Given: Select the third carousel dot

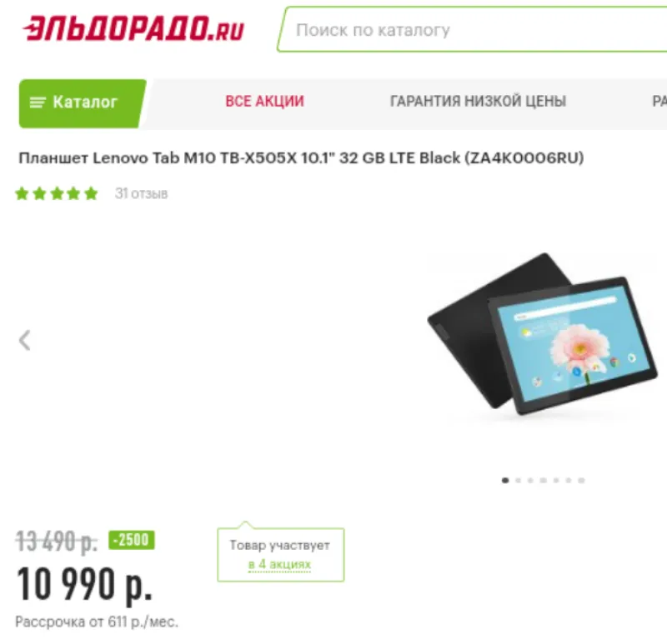Looking at the screenshot, I should 530,481.
